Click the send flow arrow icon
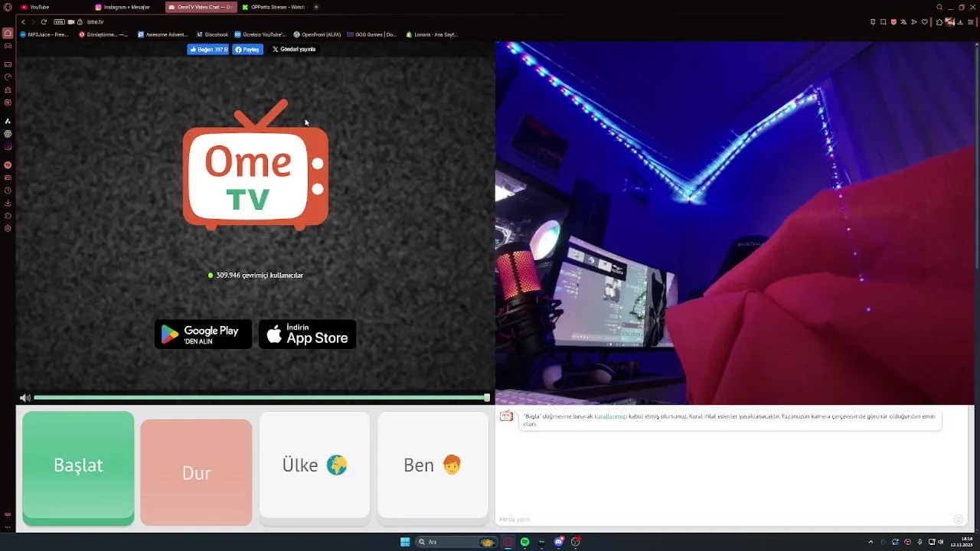This screenshot has height=551, width=980. (x=914, y=22)
